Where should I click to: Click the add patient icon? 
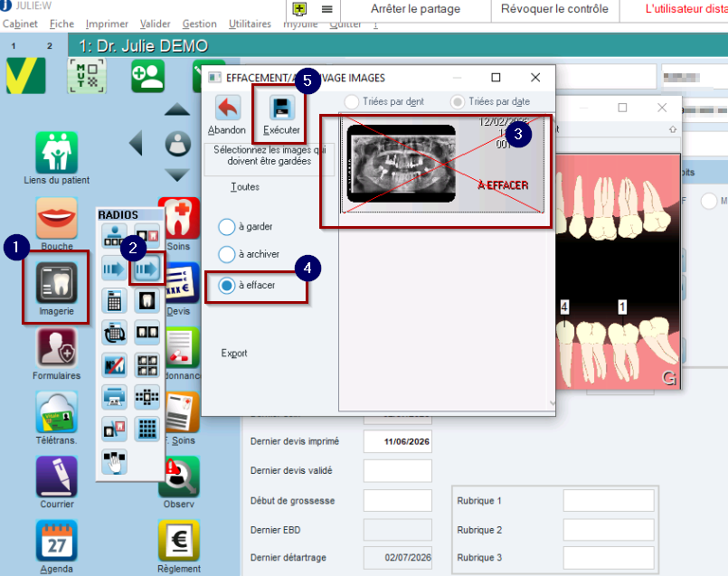point(147,76)
